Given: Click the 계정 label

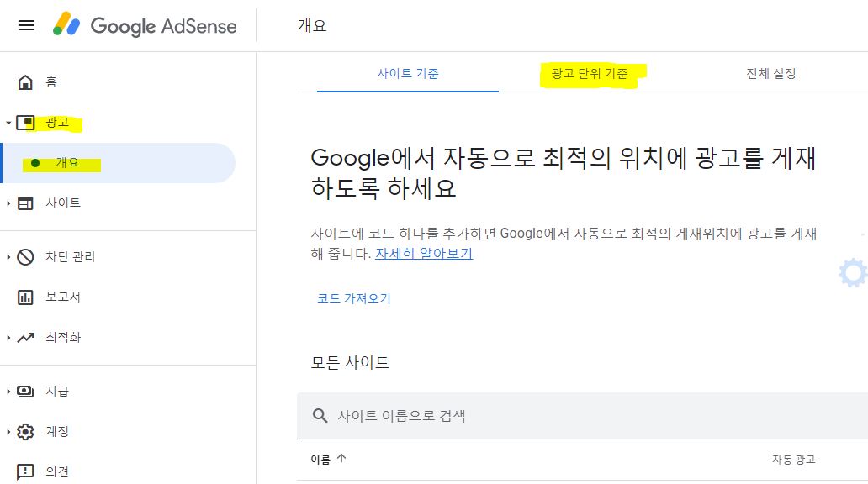Looking at the screenshot, I should point(57,431).
